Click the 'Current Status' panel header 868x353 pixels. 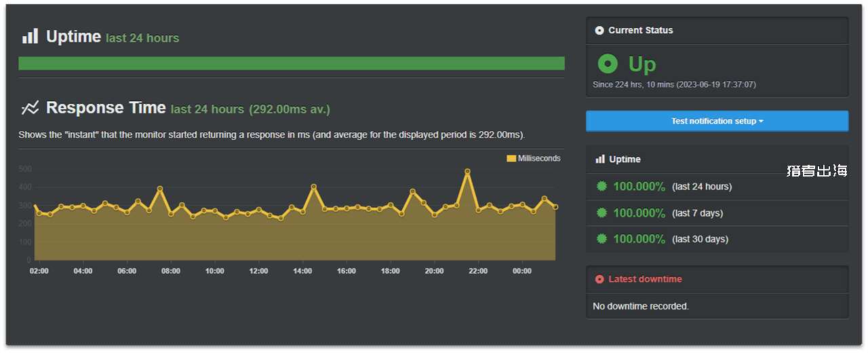(x=717, y=31)
